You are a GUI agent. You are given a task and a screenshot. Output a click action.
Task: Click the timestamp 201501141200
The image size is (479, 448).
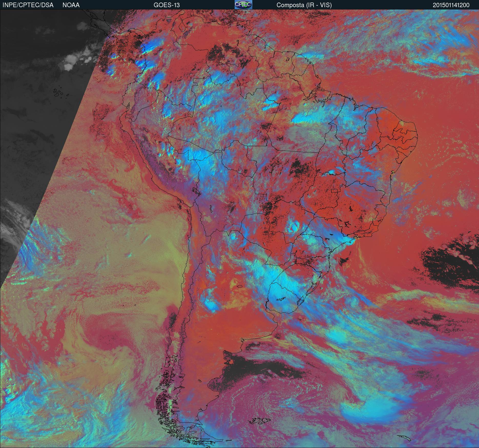pyautogui.click(x=451, y=5)
